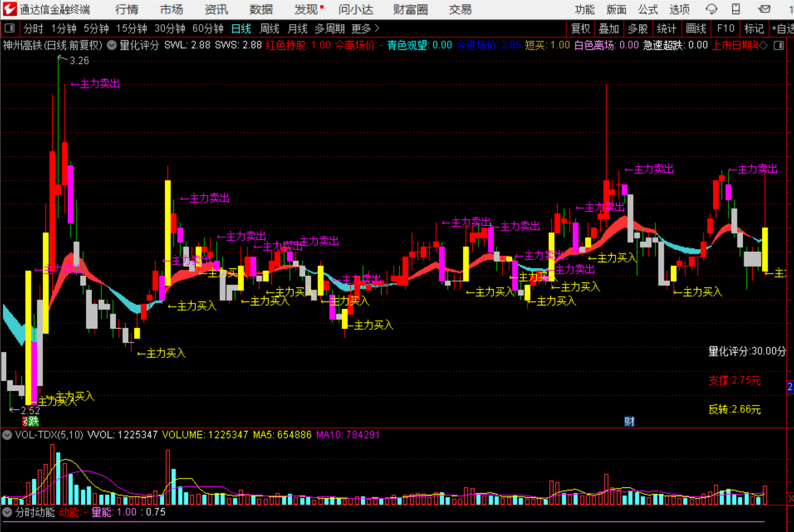The image size is (794, 532).
Task: Toggle the right panel button in indicator row
Action: (x=778, y=46)
